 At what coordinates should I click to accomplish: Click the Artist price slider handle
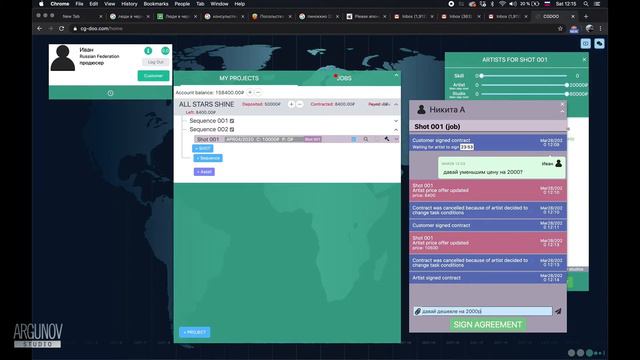pos(567,85)
